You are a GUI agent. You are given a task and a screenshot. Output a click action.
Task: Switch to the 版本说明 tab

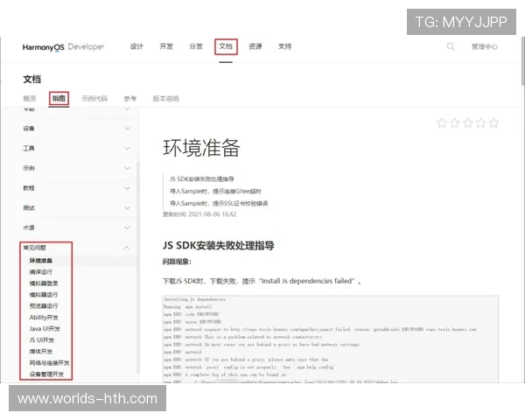(165, 99)
